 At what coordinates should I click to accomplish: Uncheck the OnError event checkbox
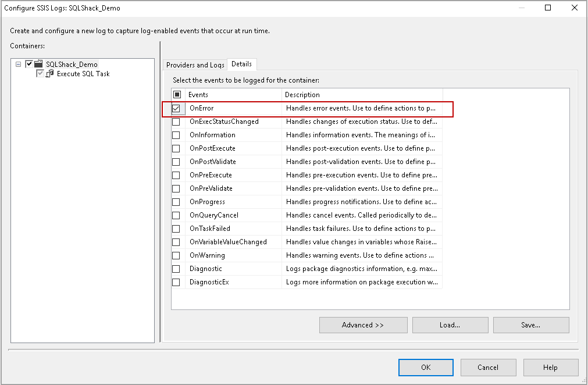(x=176, y=108)
